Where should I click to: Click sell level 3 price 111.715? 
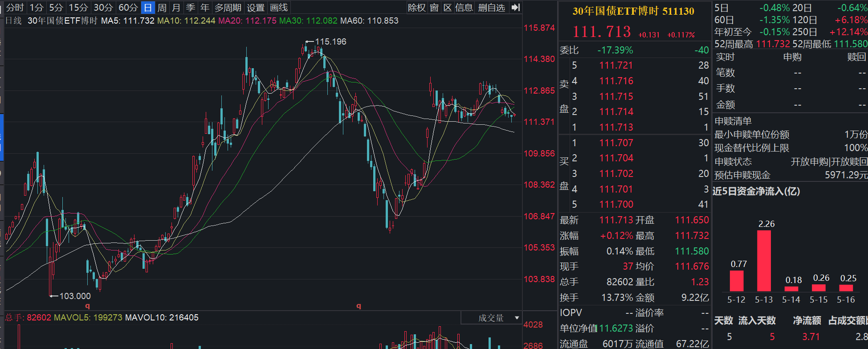point(616,97)
